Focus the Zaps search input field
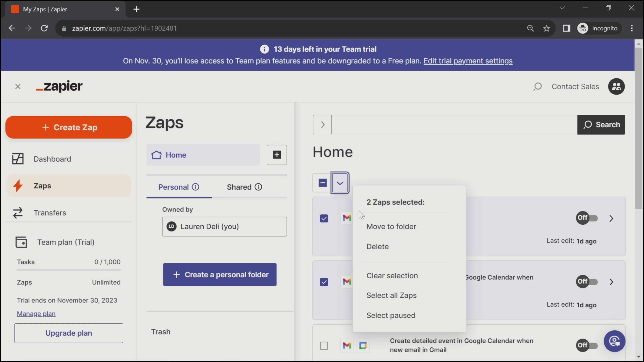This screenshot has width=644, height=362. (454, 125)
